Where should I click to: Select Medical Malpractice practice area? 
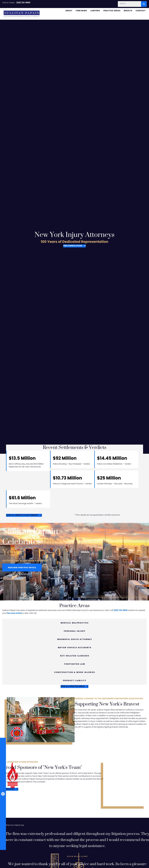pyautogui.click(x=74, y=623)
